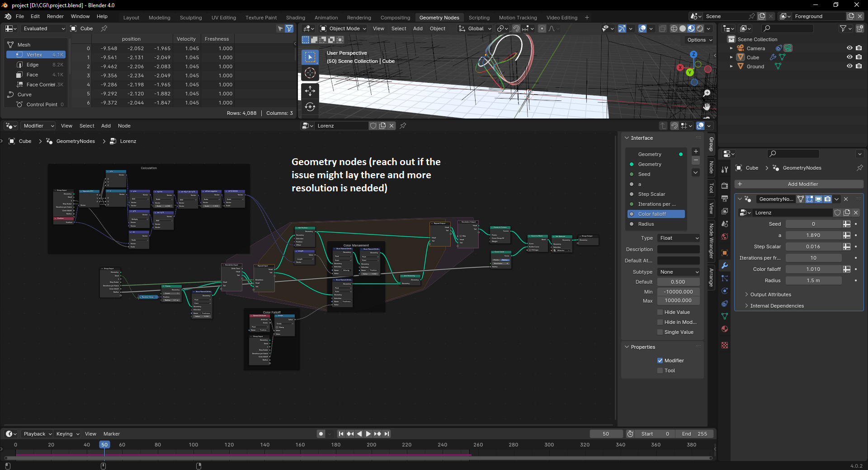The image size is (868, 470).
Task: Click the current frame field showing 50
Action: click(x=606, y=434)
